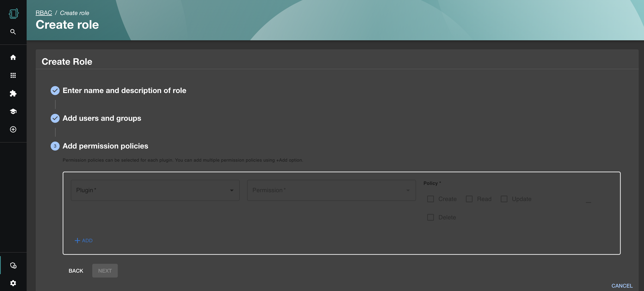Click the + ADD permission policy button
Image resolution: width=644 pixels, height=291 pixels.
(x=84, y=241)
